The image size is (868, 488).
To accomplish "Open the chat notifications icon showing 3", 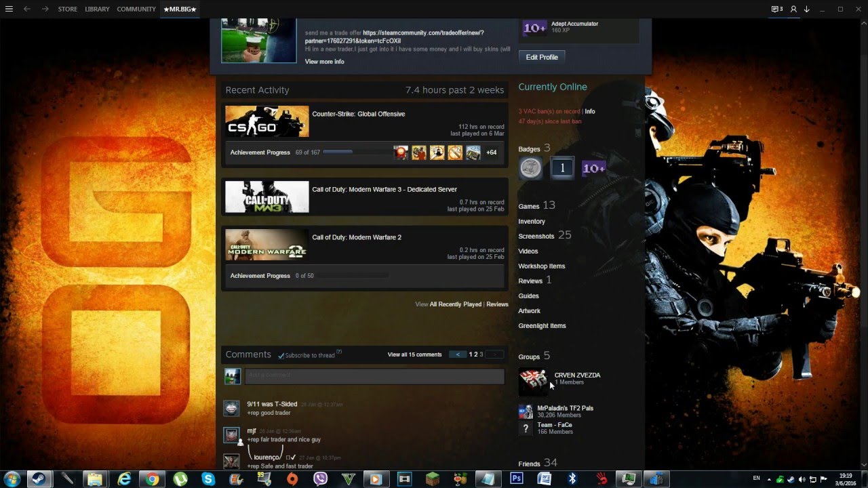I will coord(777,9).
